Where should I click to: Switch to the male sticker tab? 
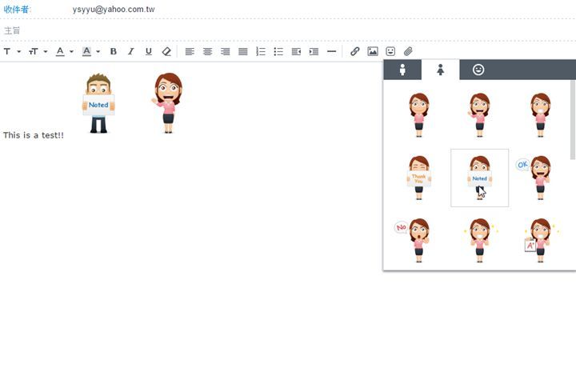point(402,70)
